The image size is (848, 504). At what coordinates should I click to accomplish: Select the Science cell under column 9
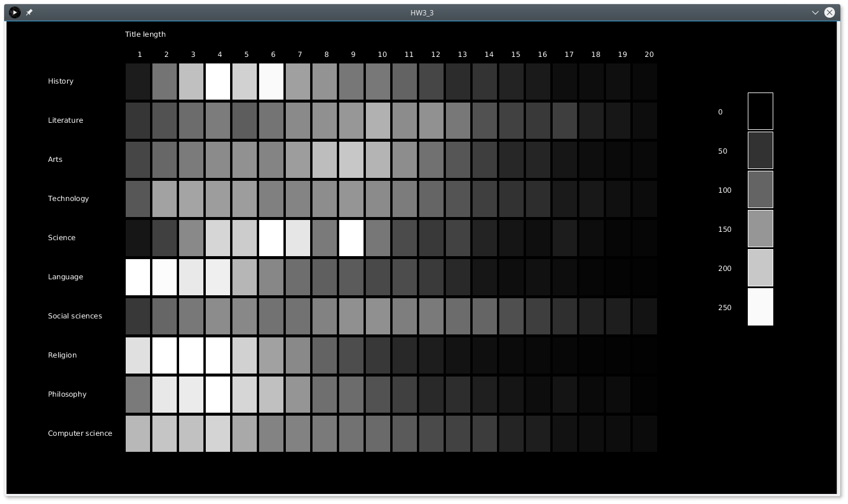(x=352, y=238)
